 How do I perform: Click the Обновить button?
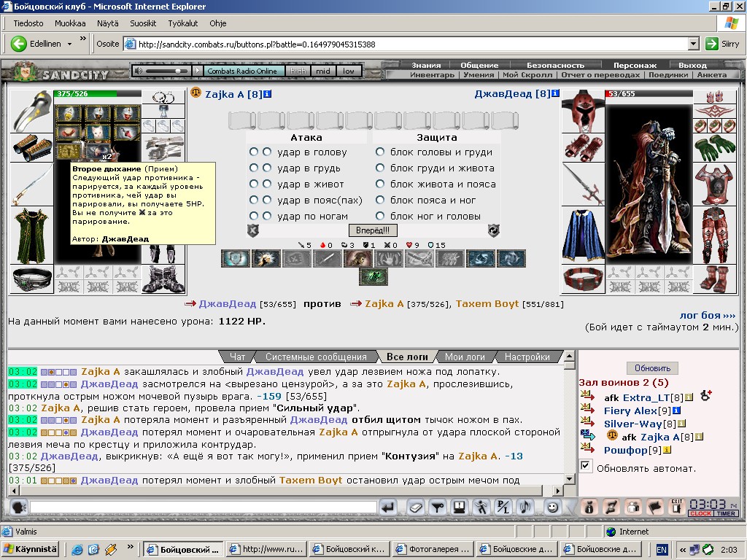tap(652, 368)
